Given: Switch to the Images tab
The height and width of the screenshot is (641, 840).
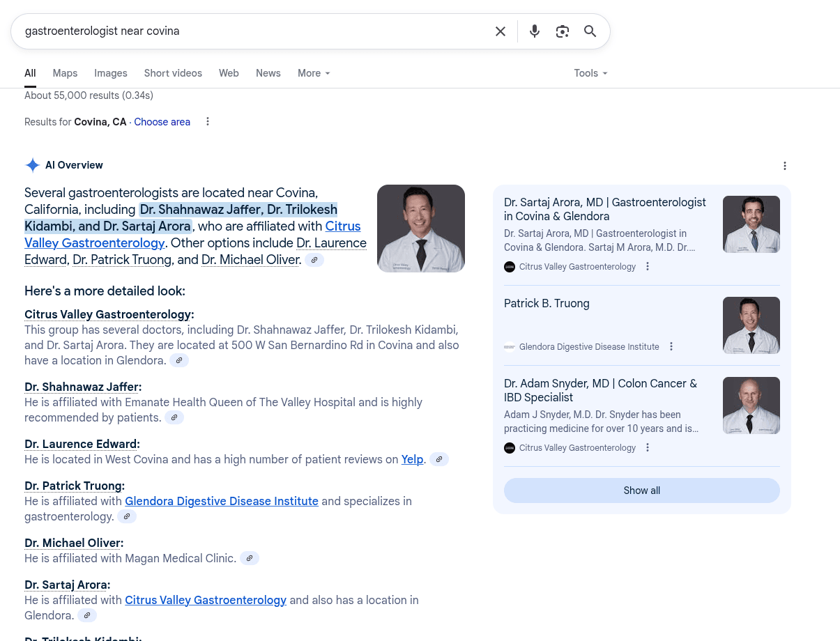Looking at the screenshot, I should coord(111,73).
